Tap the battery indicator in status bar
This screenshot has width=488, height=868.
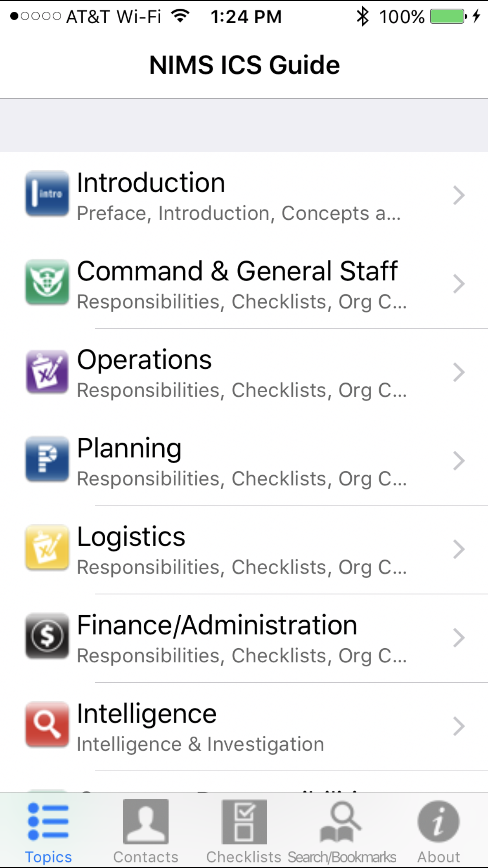[448, 17]
